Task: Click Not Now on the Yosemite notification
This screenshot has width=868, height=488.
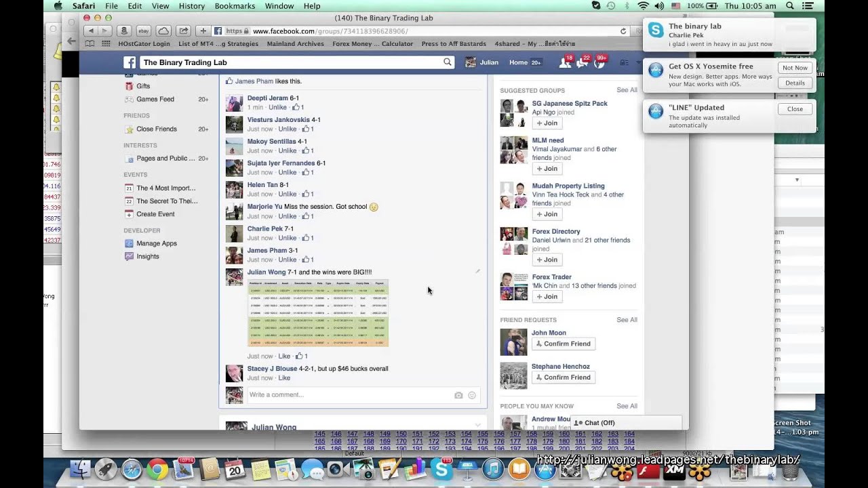Action: 795,68
